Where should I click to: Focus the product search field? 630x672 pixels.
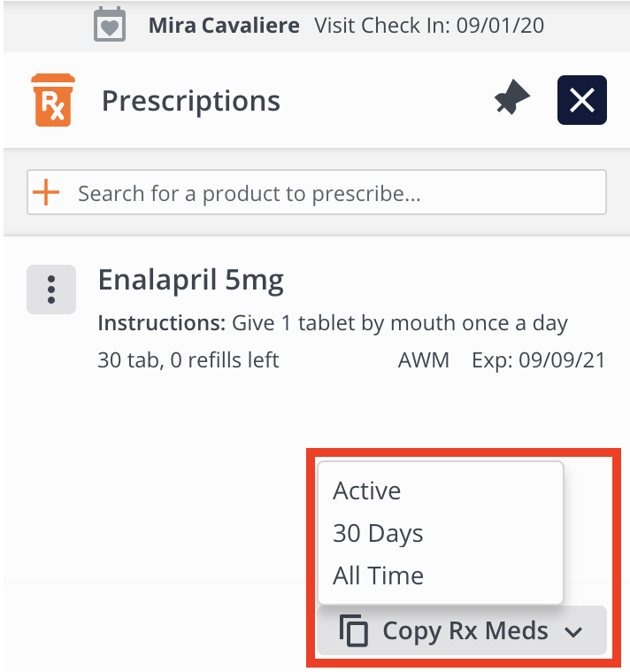pyautogui.click(x=336, y=193)
